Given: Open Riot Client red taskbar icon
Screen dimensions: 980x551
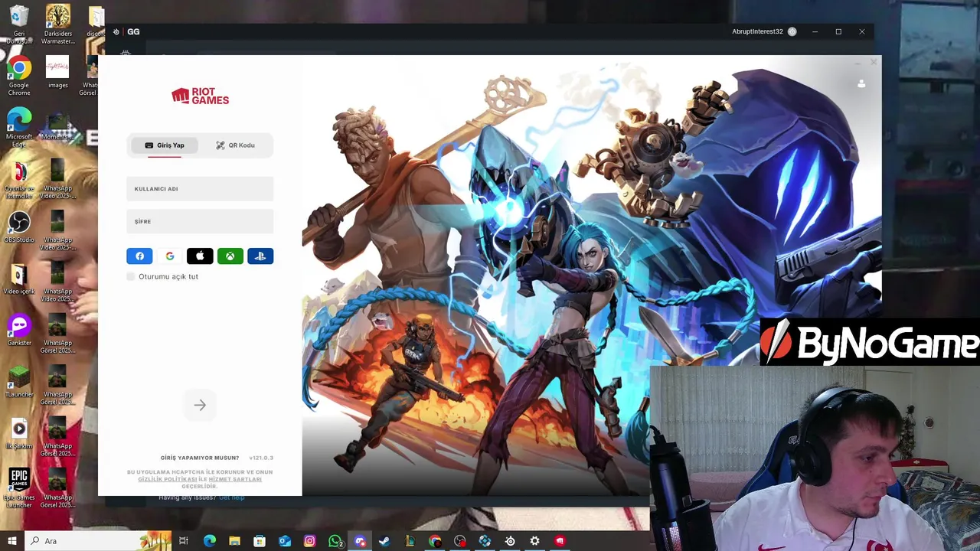Looking at the screenshot, I should [x=560, y=541].
